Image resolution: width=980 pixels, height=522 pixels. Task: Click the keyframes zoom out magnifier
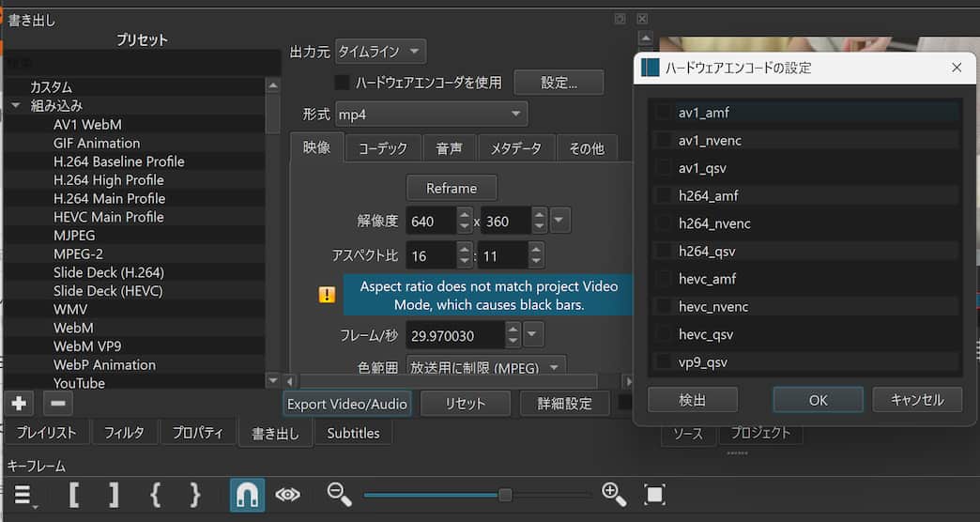[340, 495]
